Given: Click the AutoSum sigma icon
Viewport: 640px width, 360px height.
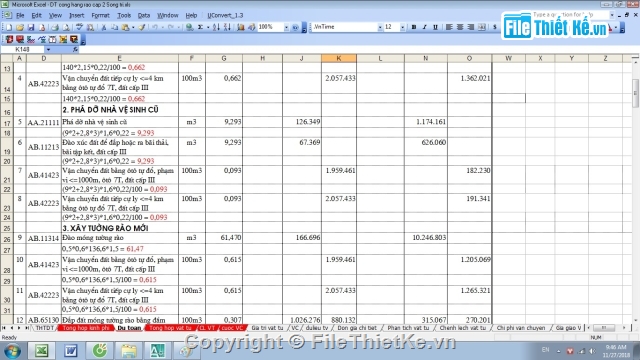Looking at the screenshot, I should (x=200, y=27).
